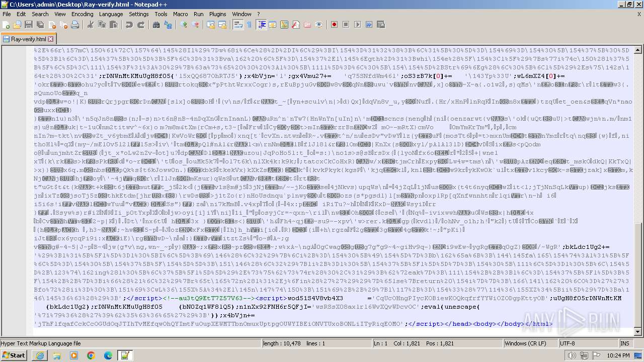Click the vertical scrollbar down arrow

[638, 332]
